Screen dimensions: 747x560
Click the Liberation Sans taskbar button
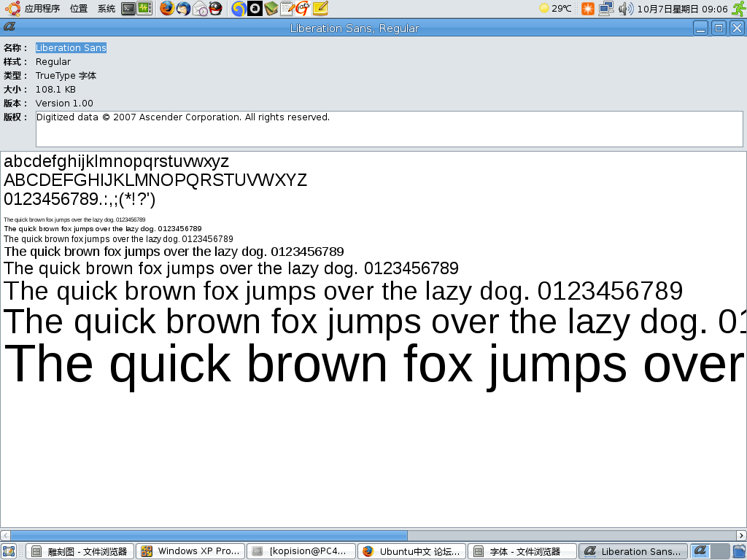[632, 551]
